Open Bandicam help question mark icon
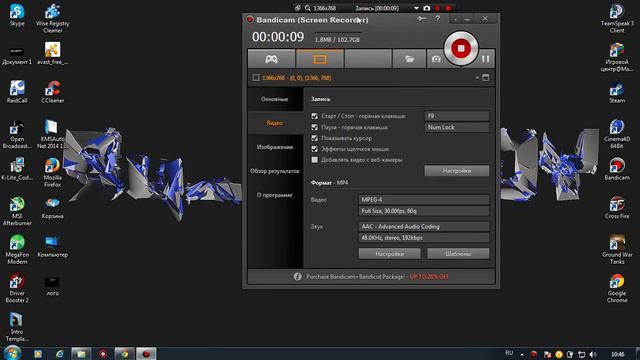This screenshot has width=640, height=360. tap(438, 18)
